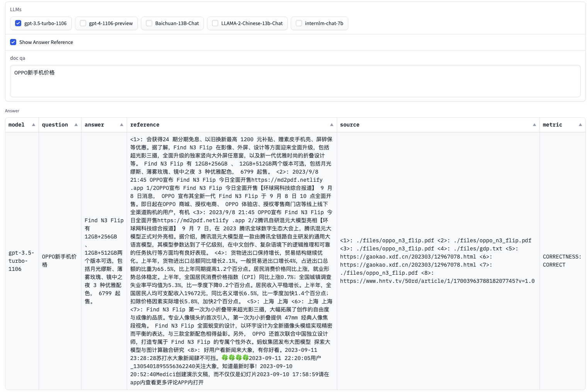Check the internlm-chat-7b model option
This screenshot has height=392, width=587.
click(299, 23)
